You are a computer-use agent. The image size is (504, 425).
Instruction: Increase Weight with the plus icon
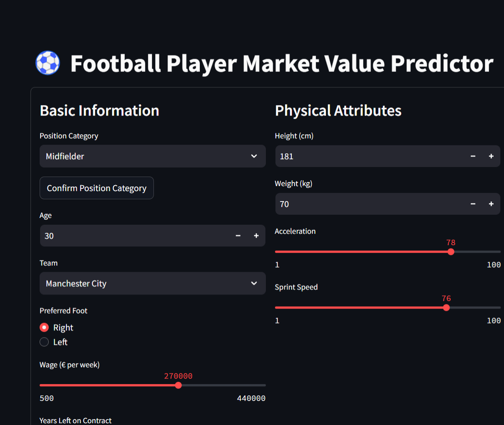(491, 204)
